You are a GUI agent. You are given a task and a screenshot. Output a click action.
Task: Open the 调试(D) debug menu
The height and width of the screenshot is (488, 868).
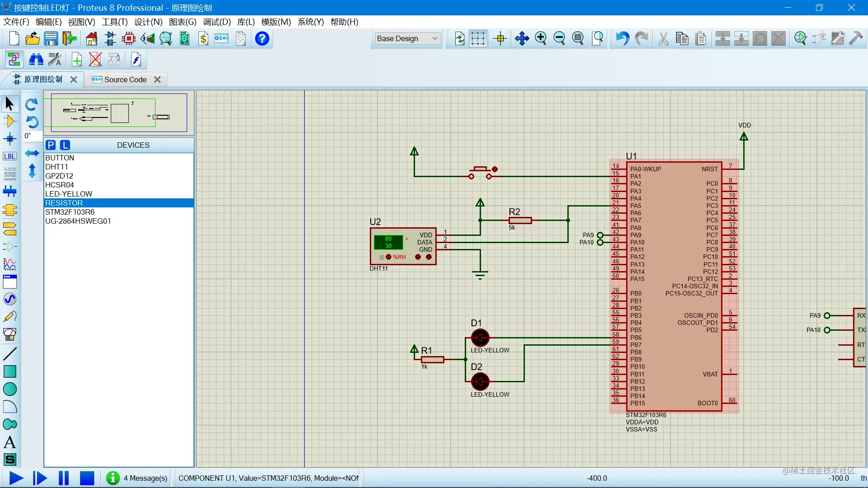click(217, 22)
